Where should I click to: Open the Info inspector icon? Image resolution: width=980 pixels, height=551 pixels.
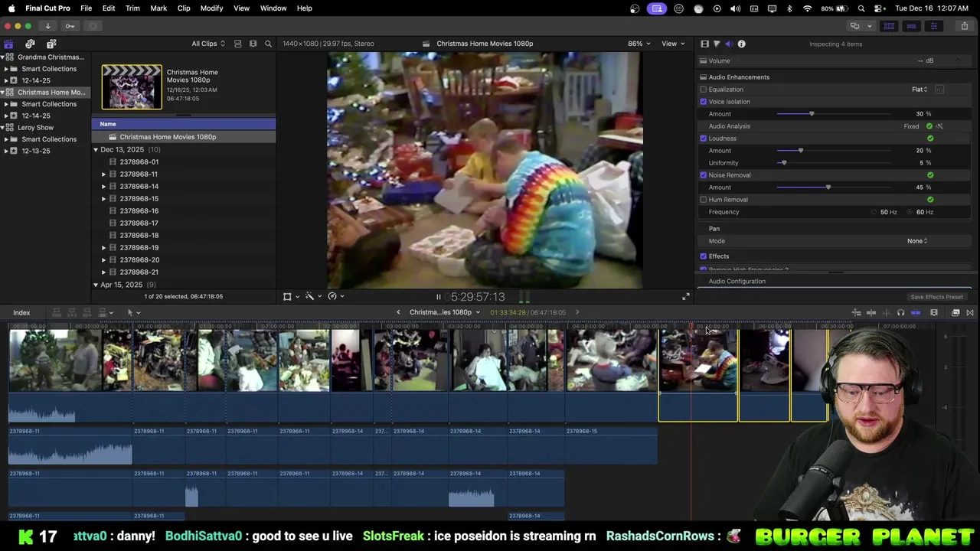click(x=741, y=44)
